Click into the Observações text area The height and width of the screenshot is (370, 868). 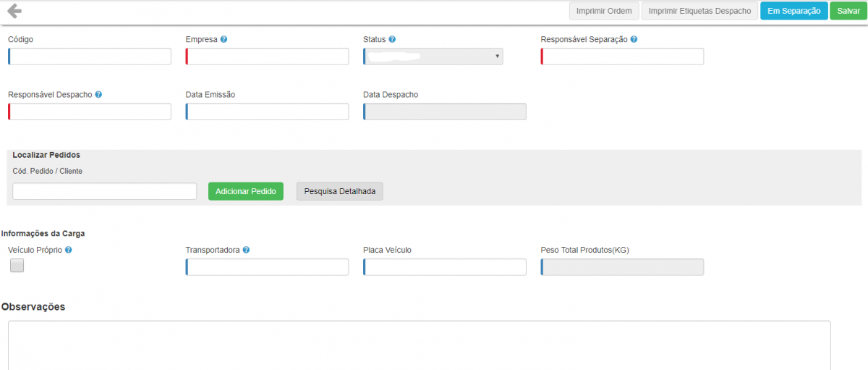[420, 345]
